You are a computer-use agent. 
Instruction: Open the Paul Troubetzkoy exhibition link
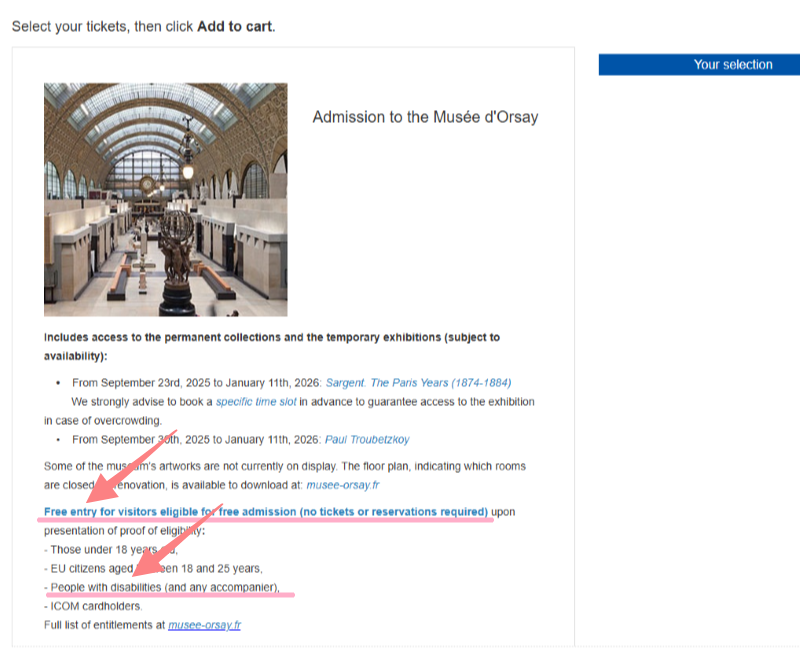point(367,439)
